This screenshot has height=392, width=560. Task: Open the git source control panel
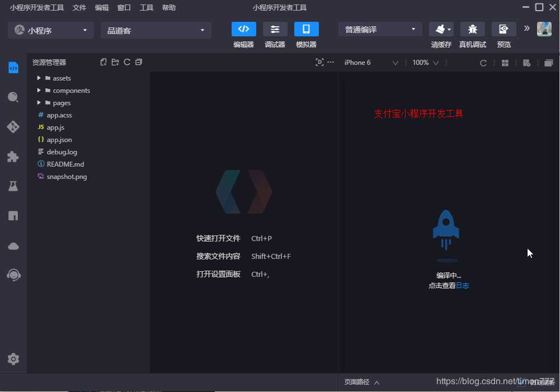tap(13, 127)
